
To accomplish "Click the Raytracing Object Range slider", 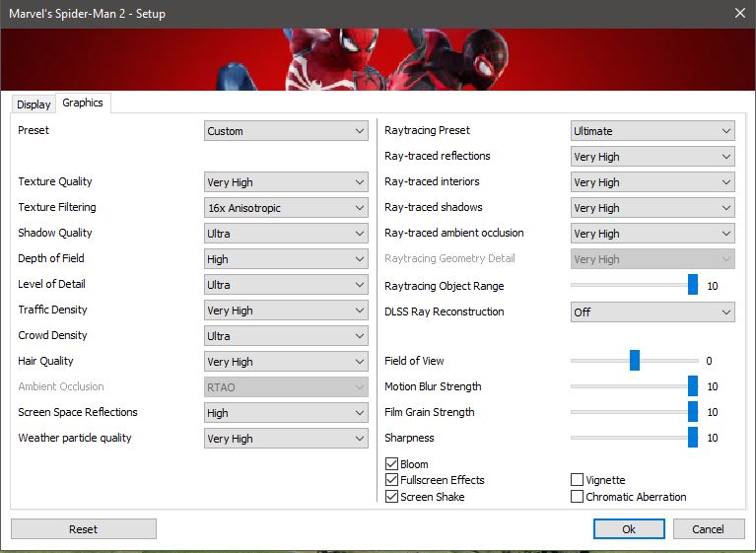I will (x=634, y=285).
